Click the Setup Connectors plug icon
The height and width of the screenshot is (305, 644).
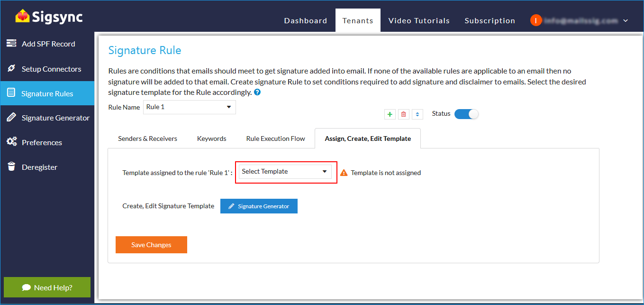tap(11, 69)
